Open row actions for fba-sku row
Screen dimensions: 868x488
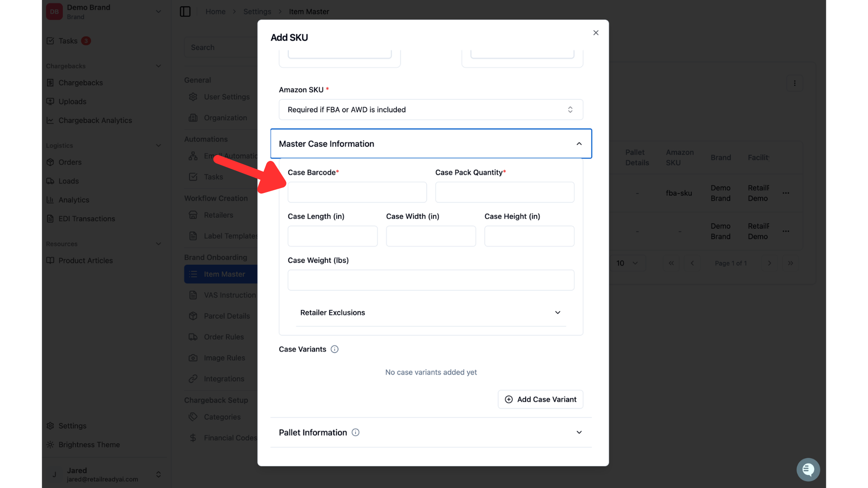click(786, 193)
